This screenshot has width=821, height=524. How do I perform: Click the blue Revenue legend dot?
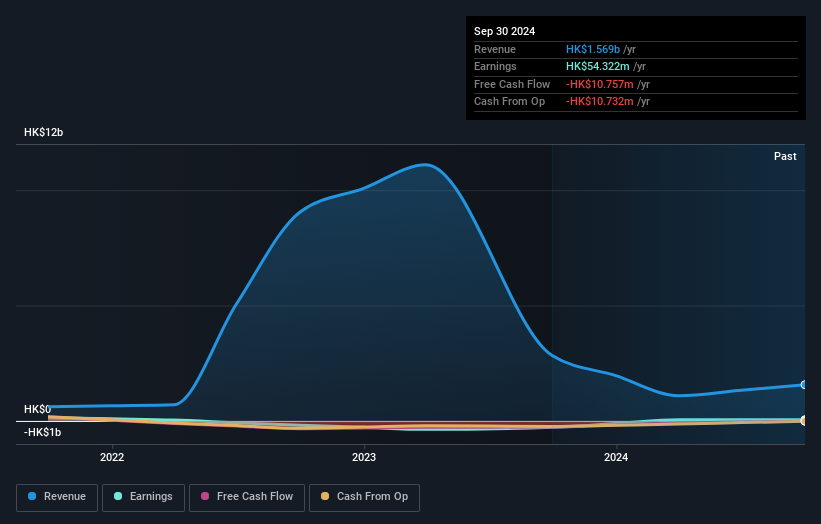pyautogui.click(x=32, y=496)
